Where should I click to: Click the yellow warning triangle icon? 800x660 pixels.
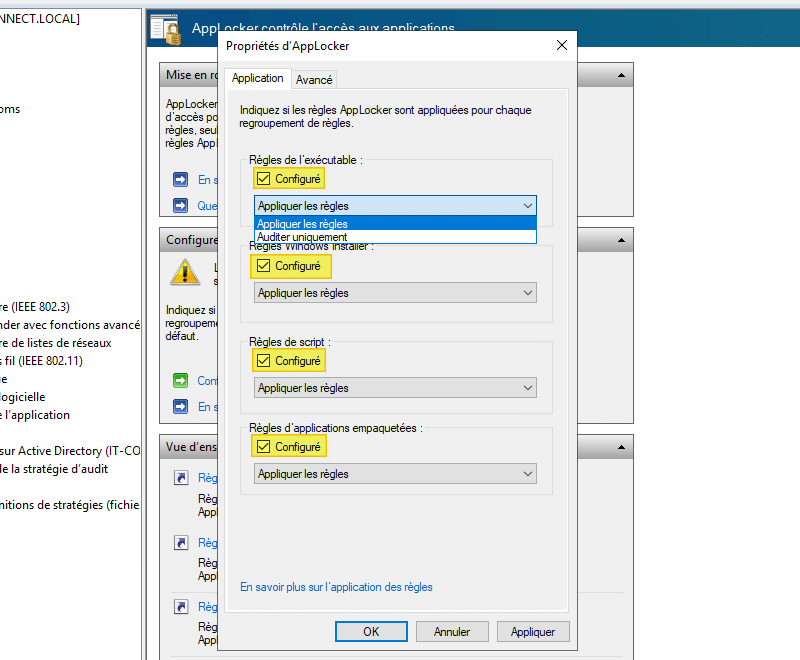(185, 272)
